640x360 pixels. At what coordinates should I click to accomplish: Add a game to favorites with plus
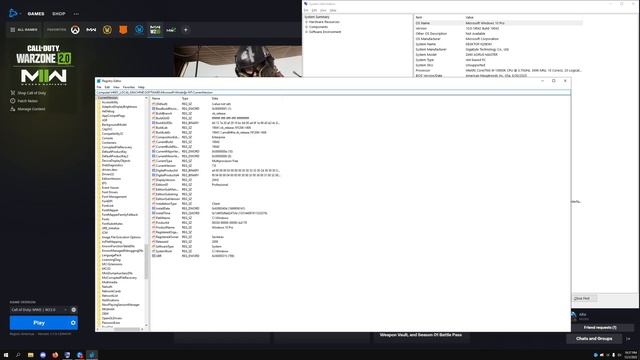(186, 30)
